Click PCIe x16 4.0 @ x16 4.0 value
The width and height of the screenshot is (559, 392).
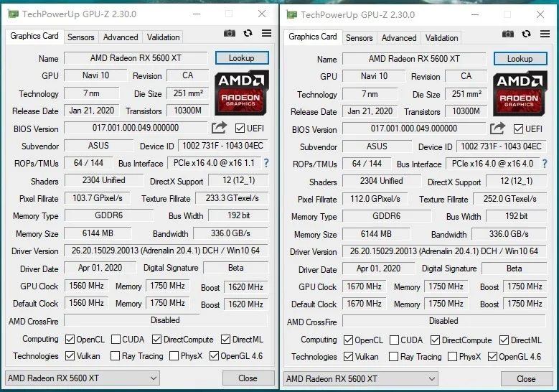coord(493,164)
